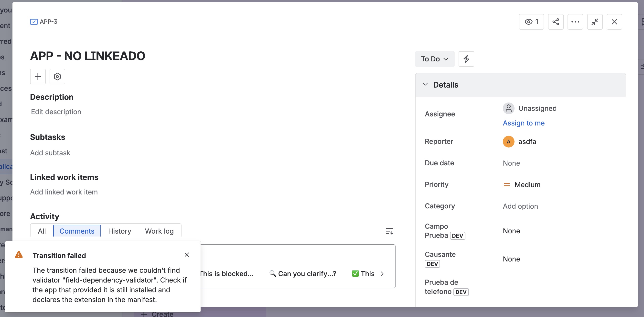Click the Unassigned assignee value
This screenshot has width=644, height=317.
tap(537, 108)
